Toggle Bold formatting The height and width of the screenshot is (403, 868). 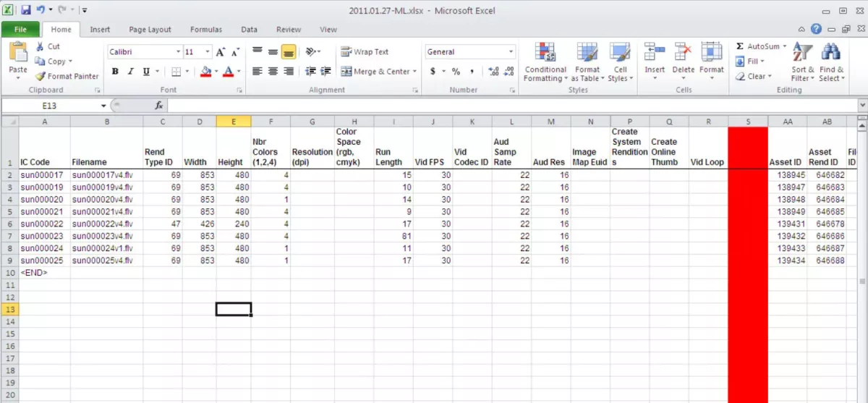pos(115,71)
